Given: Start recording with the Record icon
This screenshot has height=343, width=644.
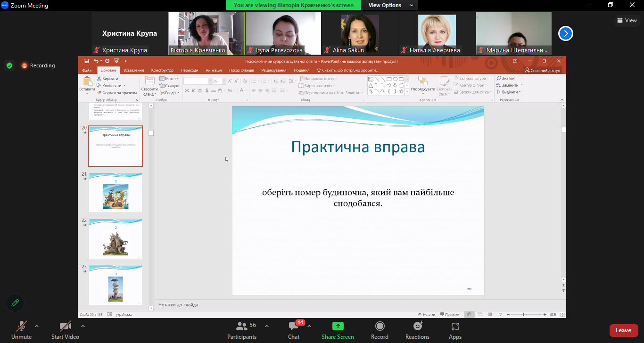Looking at the screenshot, I should (x=380, y=326).
